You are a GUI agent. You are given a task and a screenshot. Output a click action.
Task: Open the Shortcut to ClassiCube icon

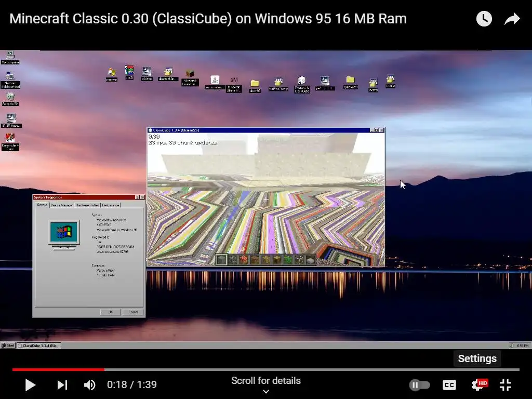[302, 85]
